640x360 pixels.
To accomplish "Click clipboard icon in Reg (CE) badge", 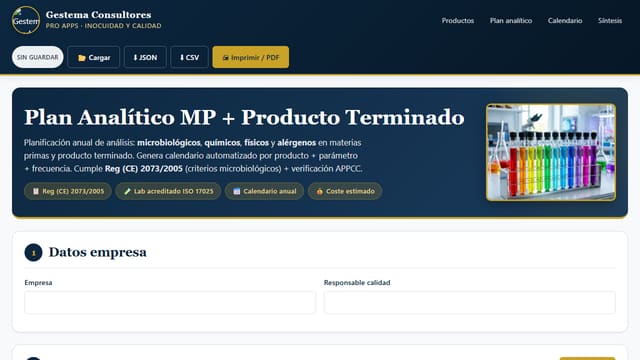I will click(x=36, y=191).
